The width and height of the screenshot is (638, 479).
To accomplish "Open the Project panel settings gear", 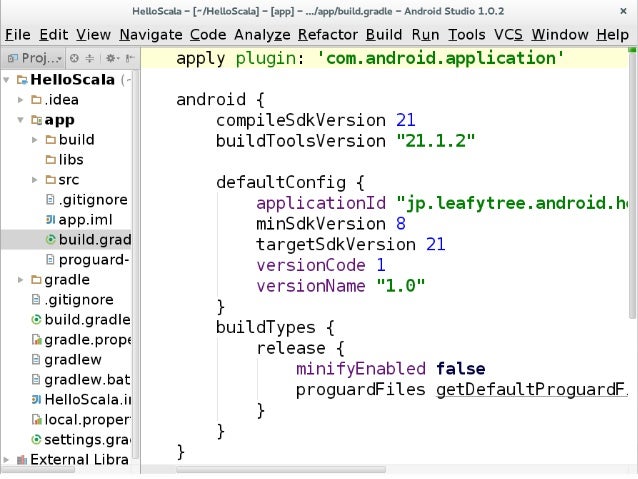I will 111,59.
